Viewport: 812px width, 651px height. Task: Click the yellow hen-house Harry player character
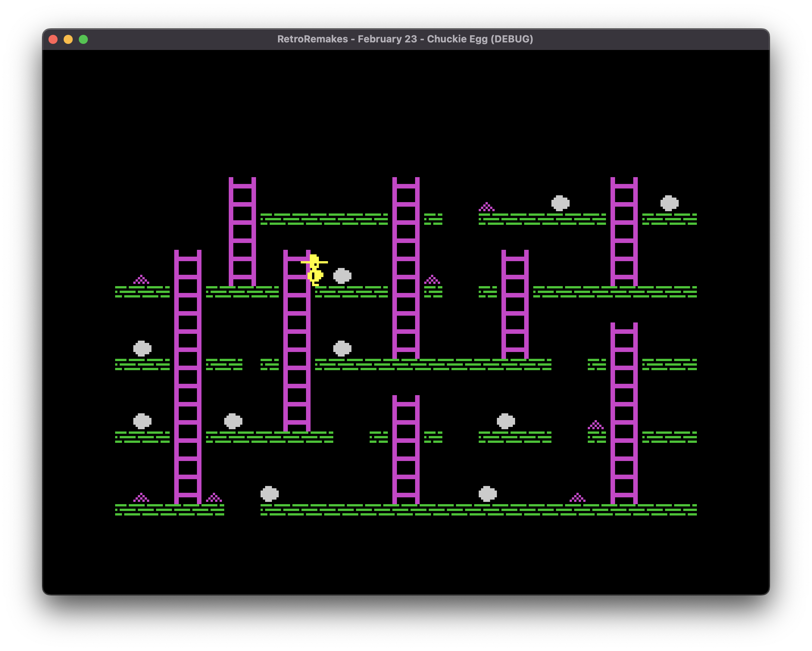point(314,270)
